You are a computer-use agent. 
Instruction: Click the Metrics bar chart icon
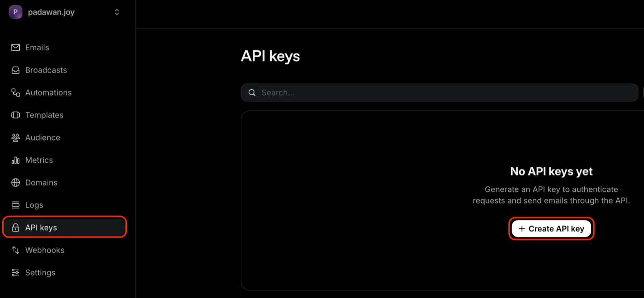(x=16, y=160)
